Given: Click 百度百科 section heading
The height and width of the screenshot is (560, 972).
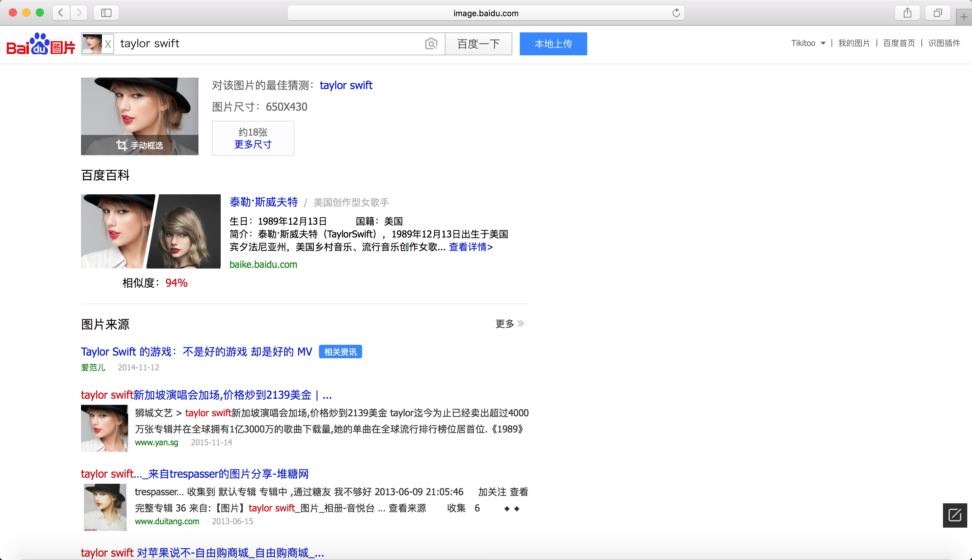Looking at the screenshot, I should click(105, 175).
